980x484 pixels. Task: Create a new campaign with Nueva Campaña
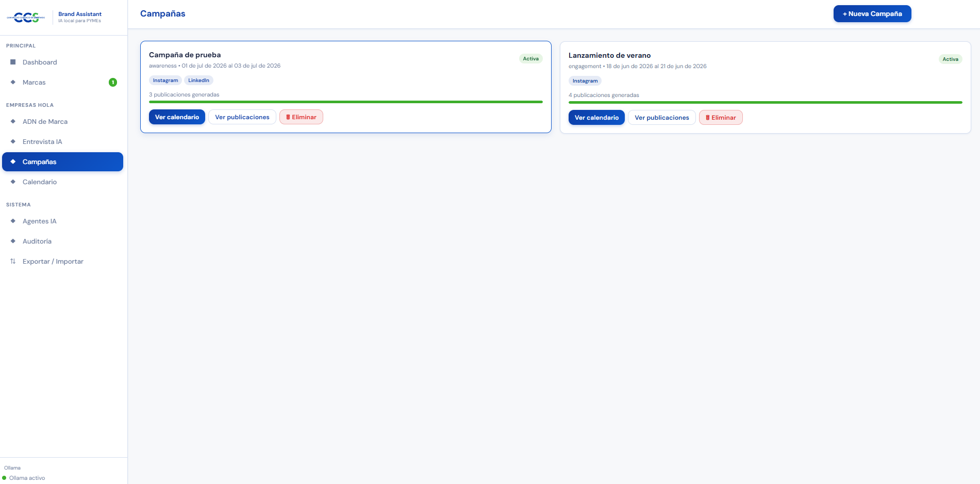pos(872,14)
